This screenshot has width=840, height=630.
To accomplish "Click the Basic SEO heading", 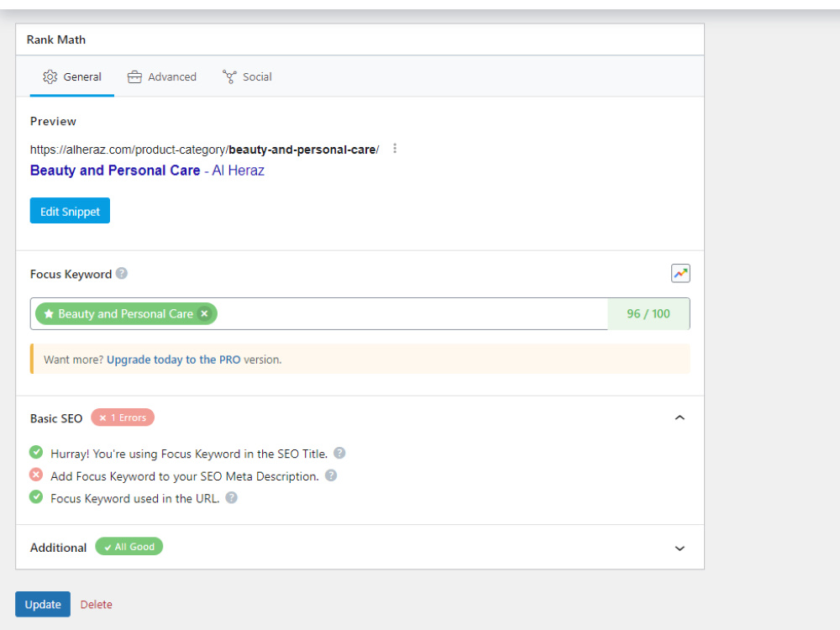I will click(56, 418).
